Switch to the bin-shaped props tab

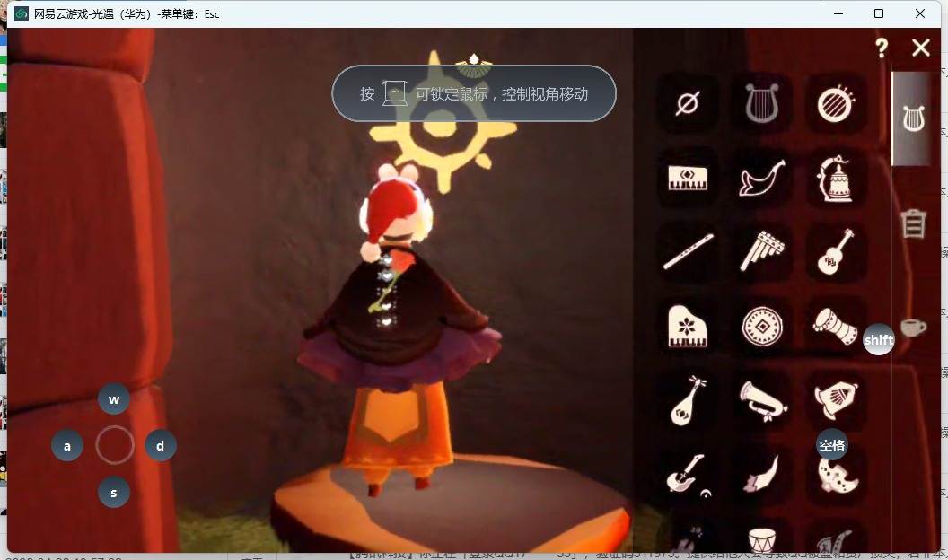914,223
